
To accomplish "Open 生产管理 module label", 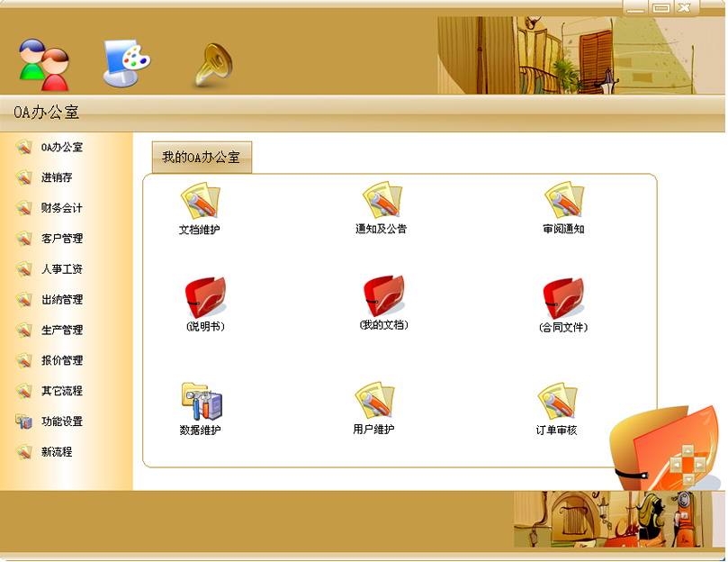I will 62,330.
